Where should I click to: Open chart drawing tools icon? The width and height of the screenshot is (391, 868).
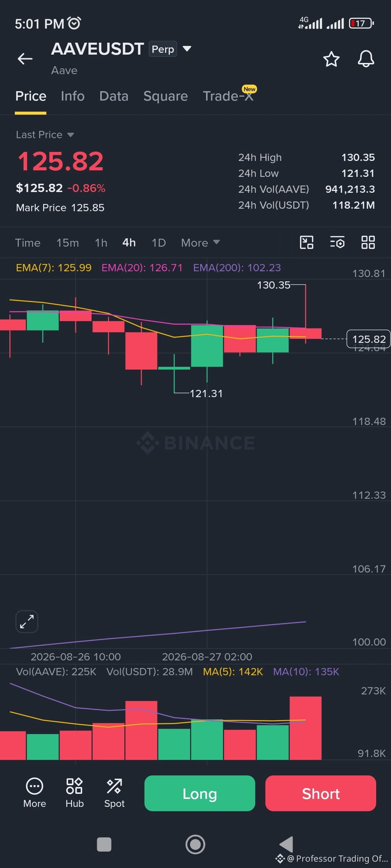[307, 242]
